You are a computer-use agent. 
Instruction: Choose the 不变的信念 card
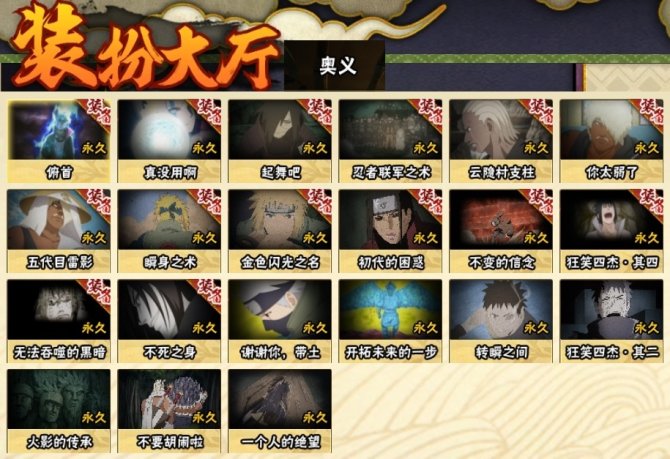coord(501,231)
